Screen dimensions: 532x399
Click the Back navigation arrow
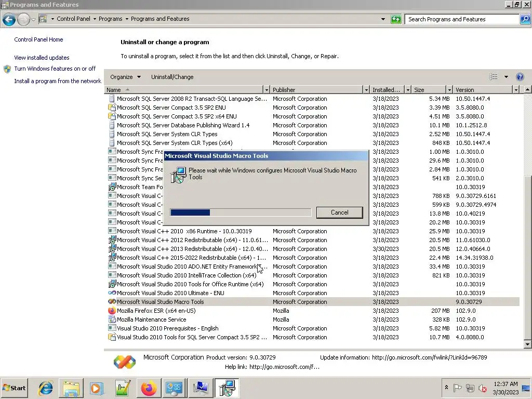pyautogui.click(x=9, y=19)
